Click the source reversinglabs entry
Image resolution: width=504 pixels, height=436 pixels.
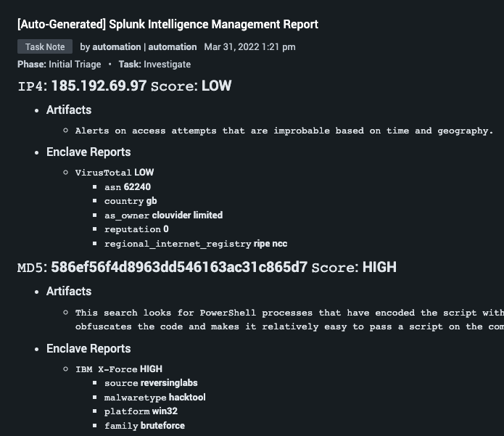[x=151, y=383]
